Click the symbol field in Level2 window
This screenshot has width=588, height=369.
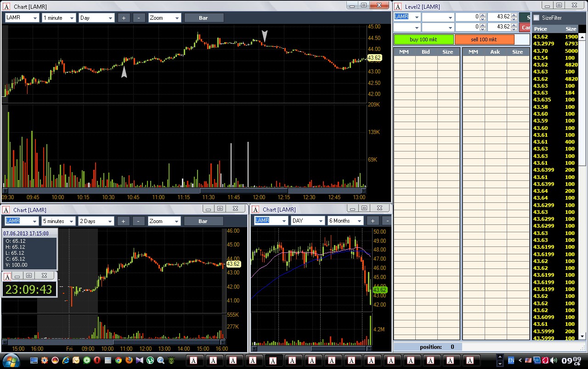click(x=407, y=17)
